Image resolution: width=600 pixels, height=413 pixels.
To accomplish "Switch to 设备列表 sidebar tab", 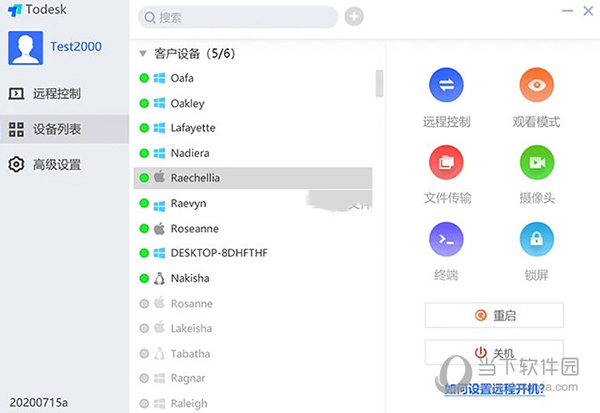I will [64, 129].
